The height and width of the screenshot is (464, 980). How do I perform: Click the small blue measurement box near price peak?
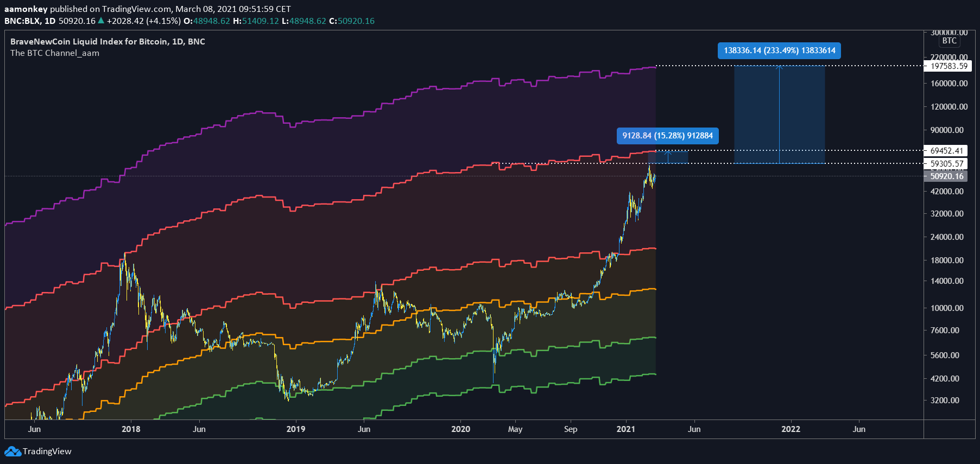(x=668, y=157)
